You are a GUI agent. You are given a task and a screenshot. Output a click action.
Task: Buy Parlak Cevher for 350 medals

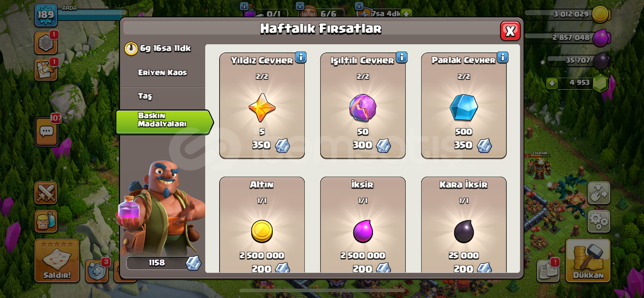(464, 106)
